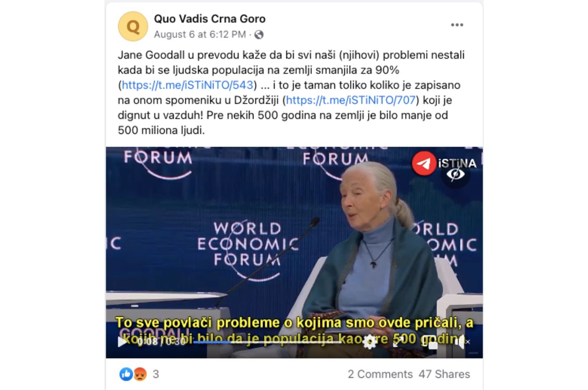
Task: Open the 2 Comments list
Action: tap(380, 374)
